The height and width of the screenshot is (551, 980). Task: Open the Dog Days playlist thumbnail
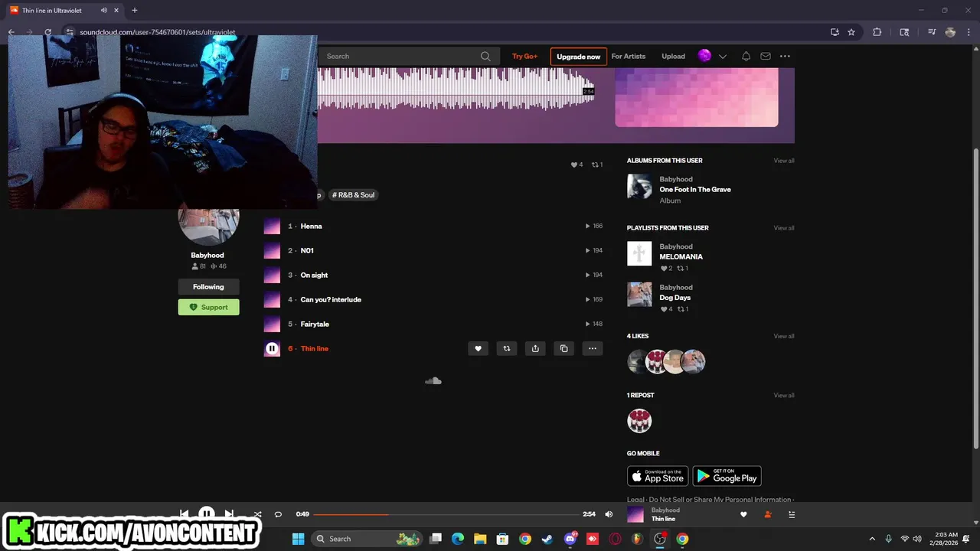click(639, 294)
